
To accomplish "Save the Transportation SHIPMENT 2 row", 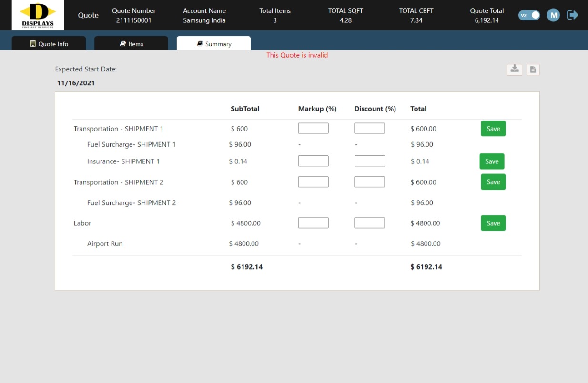I will click(493, 182).
